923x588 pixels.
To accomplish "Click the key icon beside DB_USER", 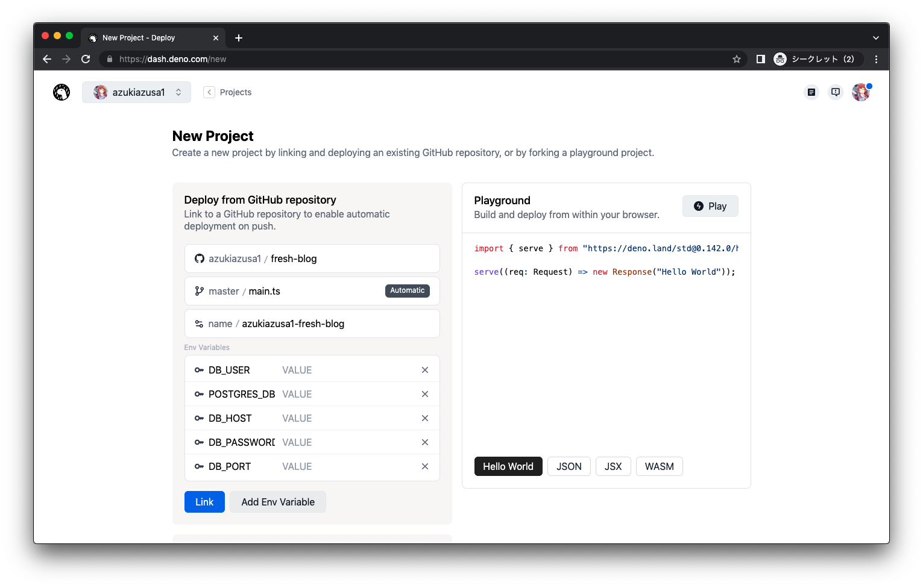I will [x=199, y=370].
